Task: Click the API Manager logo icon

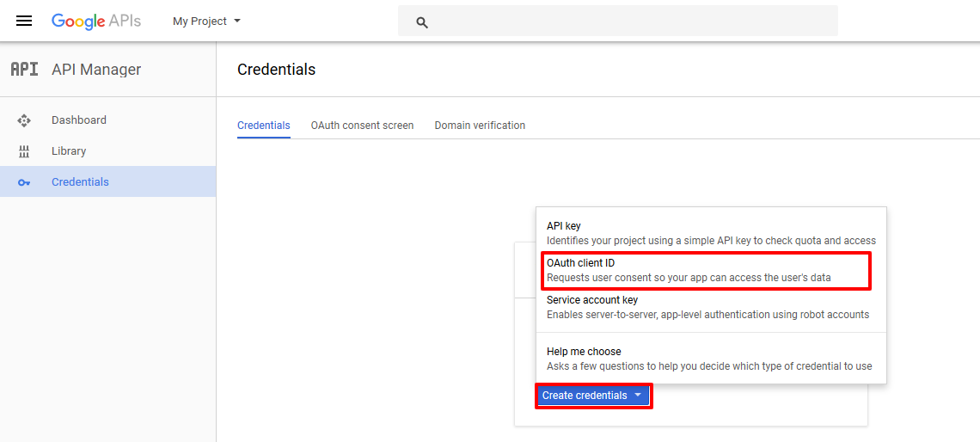Action: pos(24,70)
